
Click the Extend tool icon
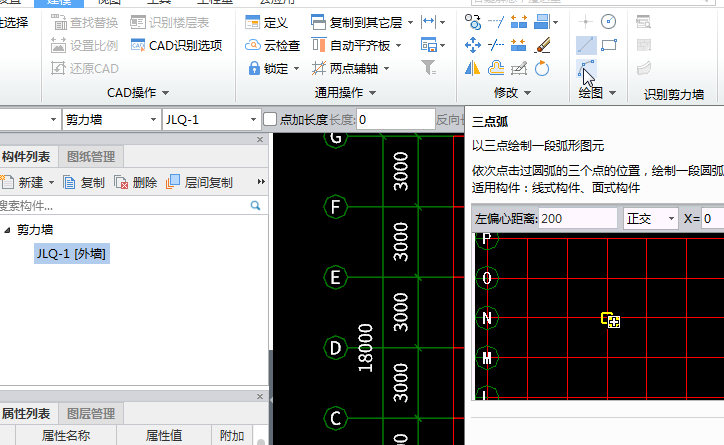pyautogui.click(x=496, y=22)
